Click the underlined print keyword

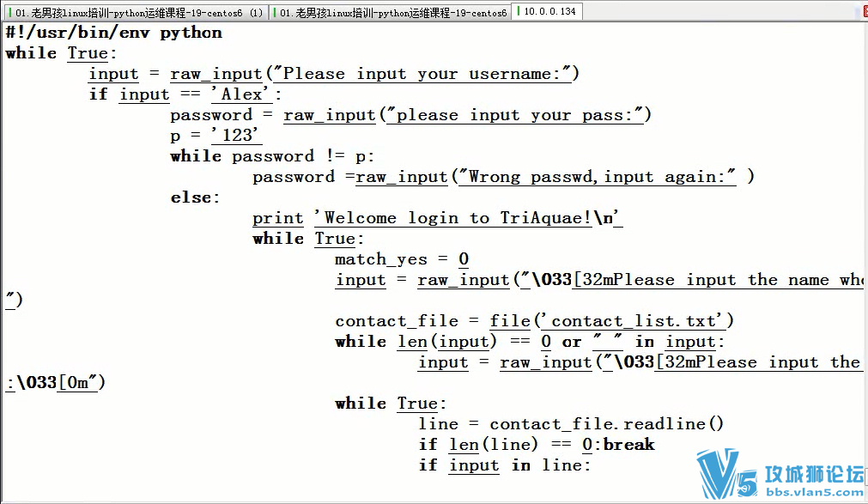coord(277,218)
